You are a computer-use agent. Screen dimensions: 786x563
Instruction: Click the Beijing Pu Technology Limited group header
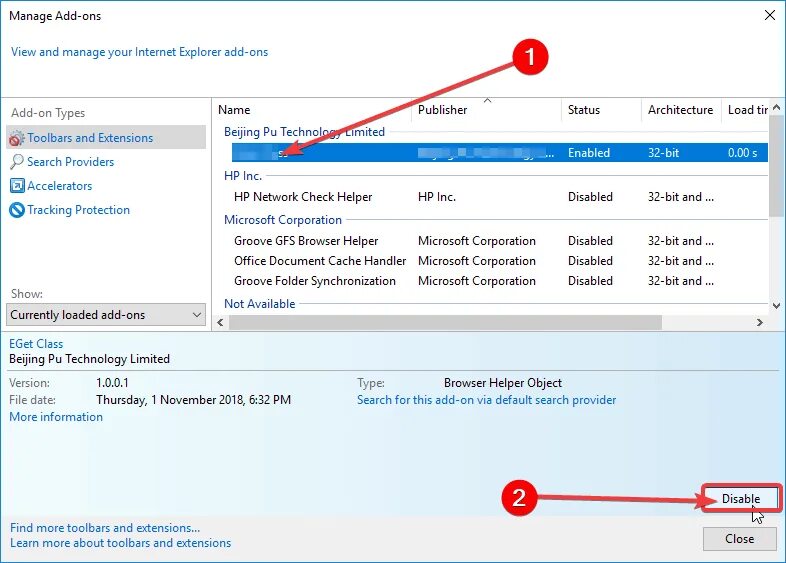[304, 132]
